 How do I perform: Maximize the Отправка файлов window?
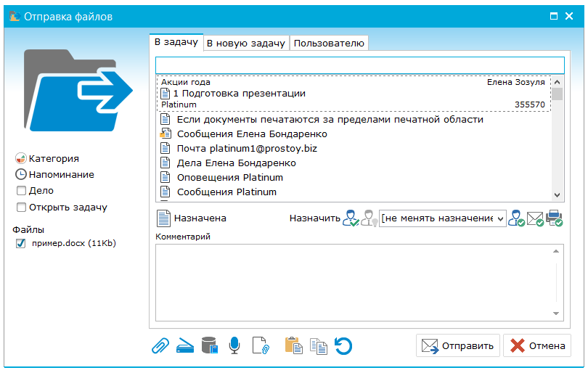(x=553, y=16)
